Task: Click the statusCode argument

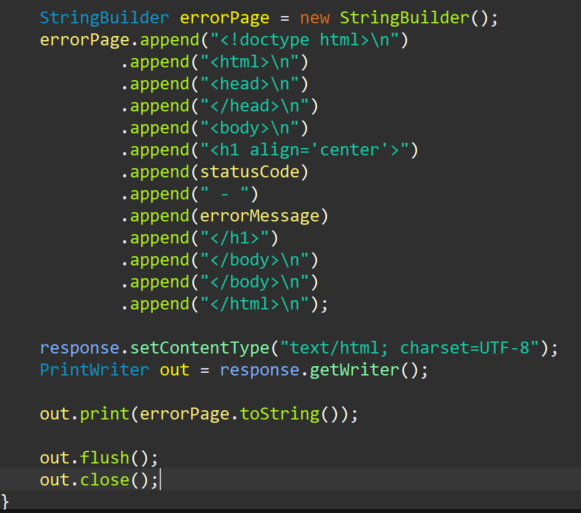Action: 249,172
